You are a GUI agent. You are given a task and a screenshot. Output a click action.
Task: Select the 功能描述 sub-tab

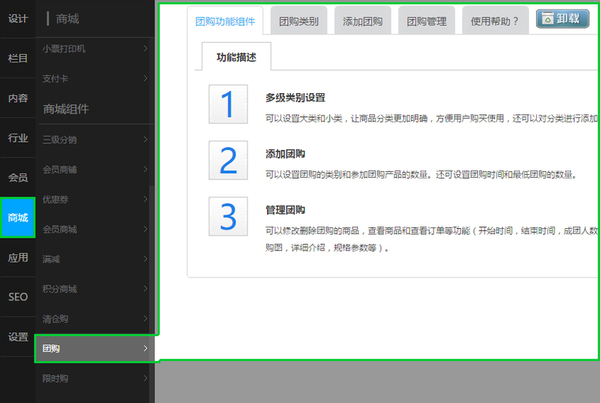point(236,57)
